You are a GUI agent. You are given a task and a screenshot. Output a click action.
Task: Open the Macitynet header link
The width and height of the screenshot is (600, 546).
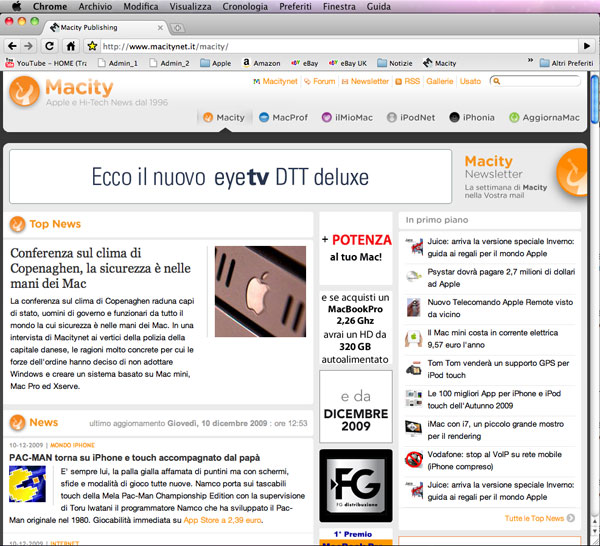tap(275, 81)
